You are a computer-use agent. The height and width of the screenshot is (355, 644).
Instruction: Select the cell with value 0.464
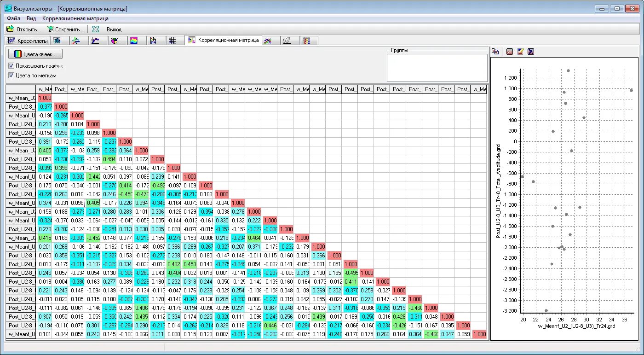(x=253, y=238)
